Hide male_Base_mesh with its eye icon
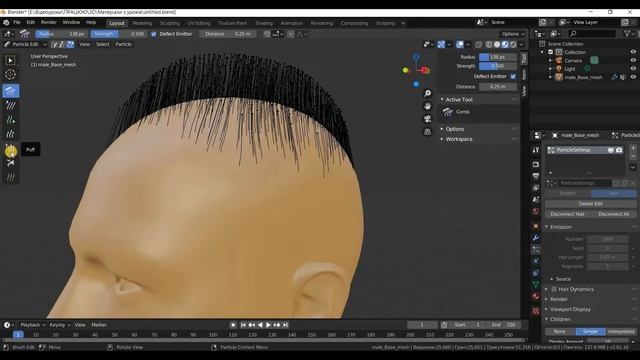This screenshot has height=360, width=640. [633, 77]
